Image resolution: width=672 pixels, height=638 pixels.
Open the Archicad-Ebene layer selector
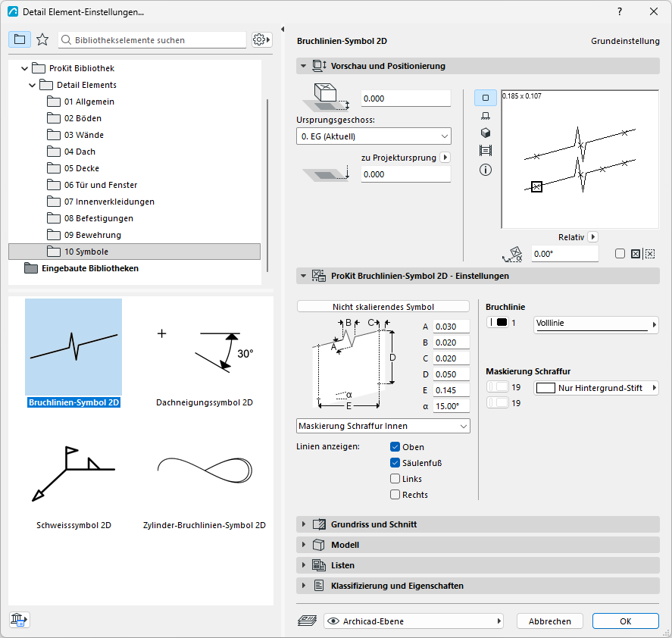point(413,621)
